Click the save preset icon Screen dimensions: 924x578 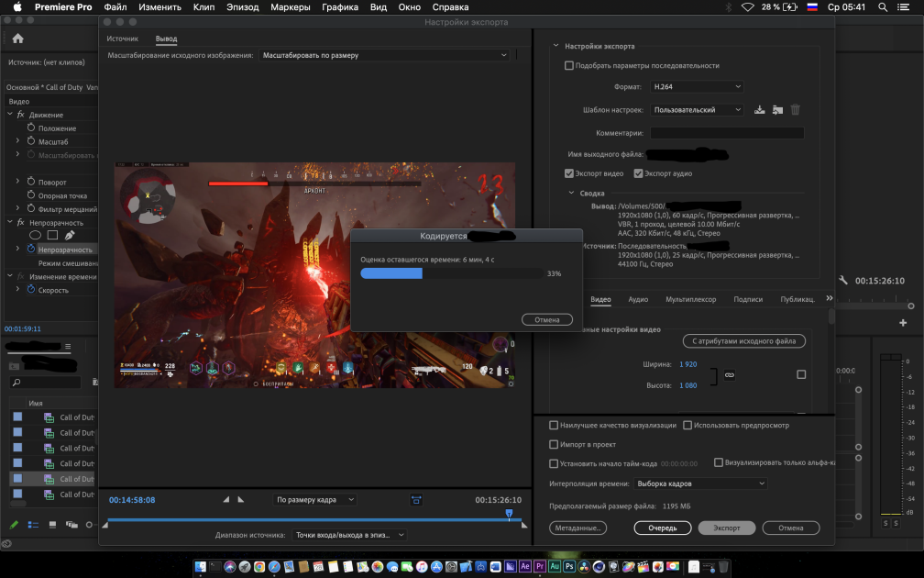tap(760, 110)
